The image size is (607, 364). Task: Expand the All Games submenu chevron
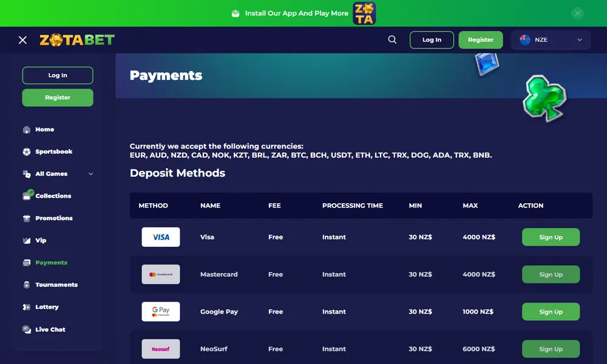pos(90,174)
